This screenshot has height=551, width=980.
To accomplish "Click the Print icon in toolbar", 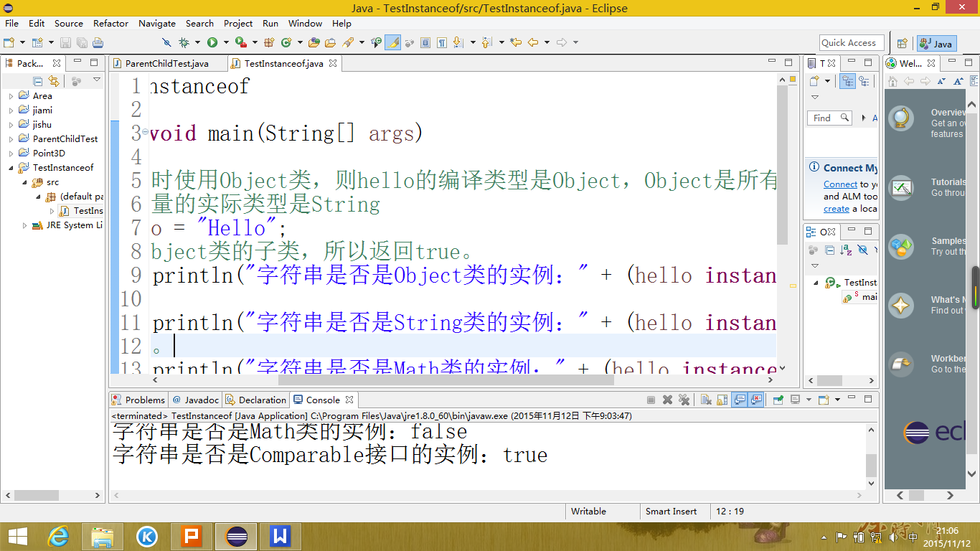I will (x=98, y=42).
